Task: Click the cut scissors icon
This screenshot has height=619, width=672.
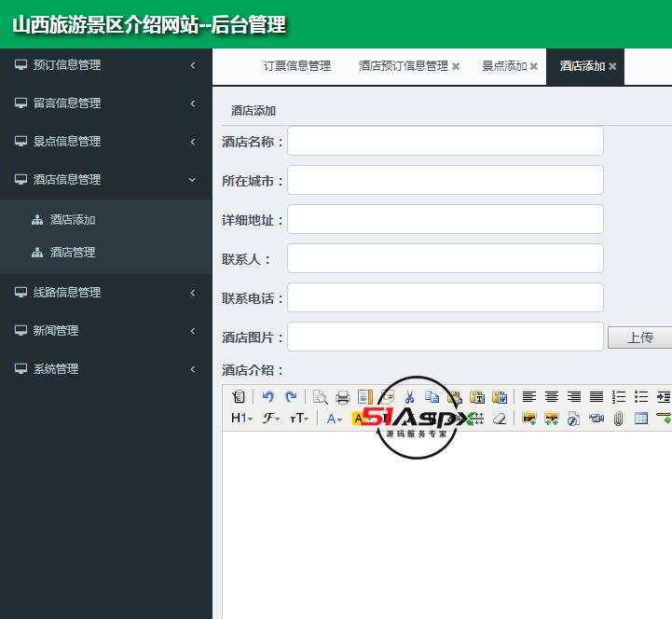Action: pos(410,396)
